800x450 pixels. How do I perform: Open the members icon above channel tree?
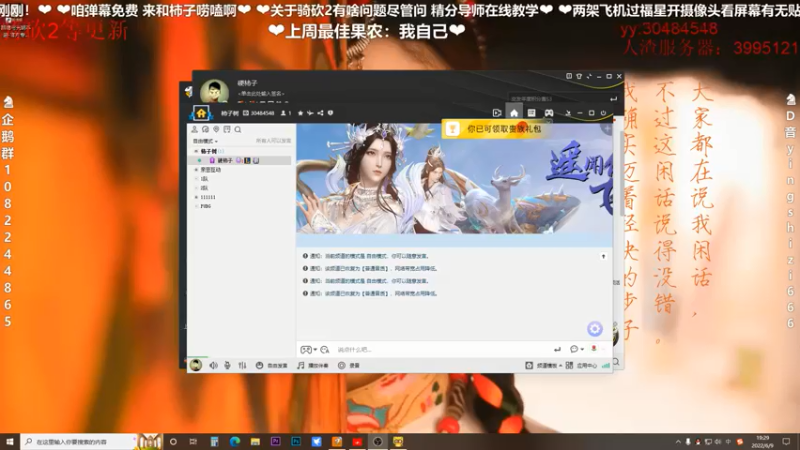194,130
